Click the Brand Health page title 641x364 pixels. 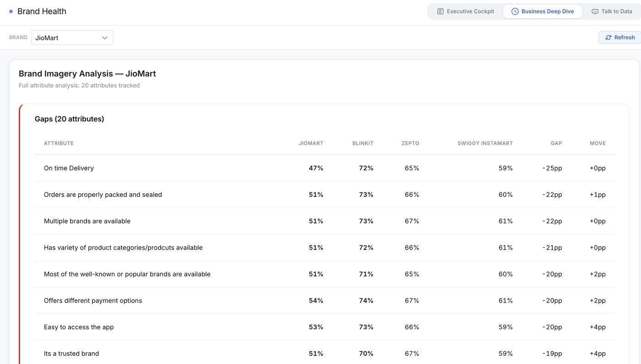click(42, 11)
